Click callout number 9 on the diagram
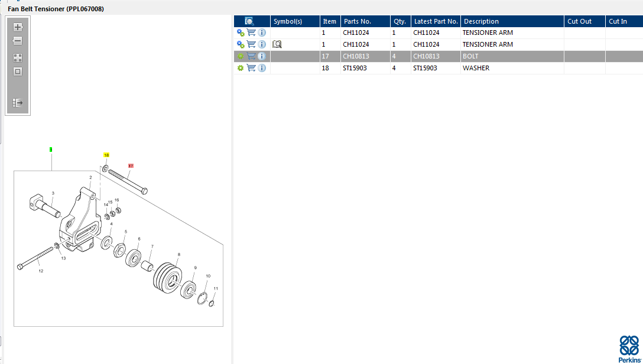 pos(195,268)
